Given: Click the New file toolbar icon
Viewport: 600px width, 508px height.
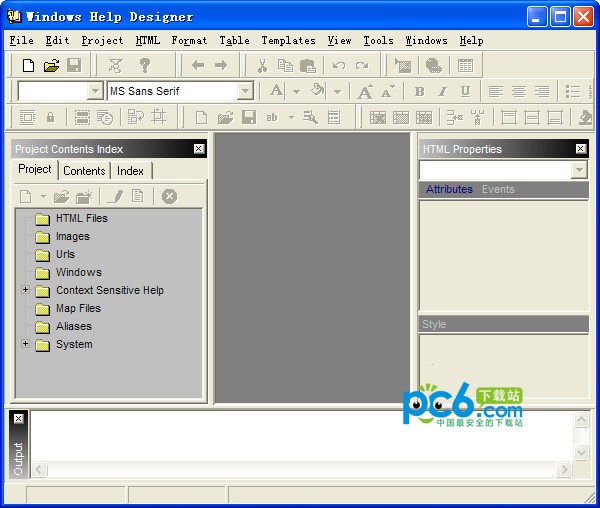Looking at the screenshot, I should tap(28, 65).
